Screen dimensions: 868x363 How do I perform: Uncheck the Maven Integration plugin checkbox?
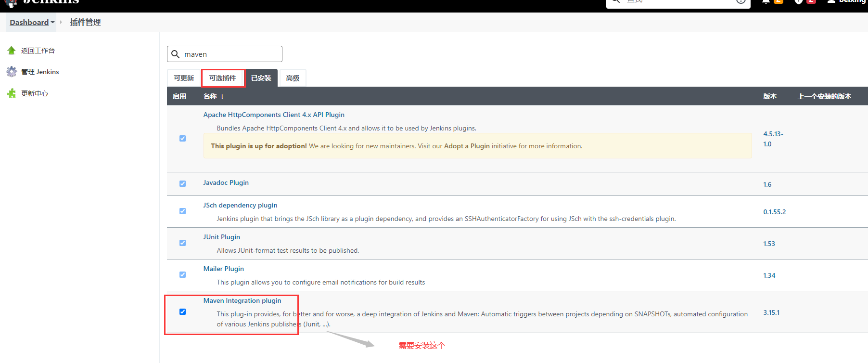pos(182,311)
